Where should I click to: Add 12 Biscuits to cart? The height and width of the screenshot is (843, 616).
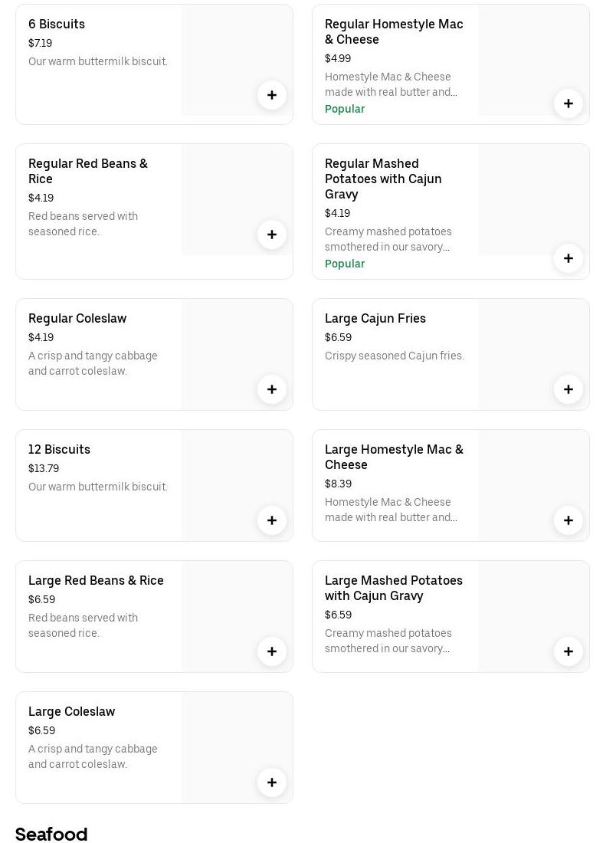(x=272, y=520)
